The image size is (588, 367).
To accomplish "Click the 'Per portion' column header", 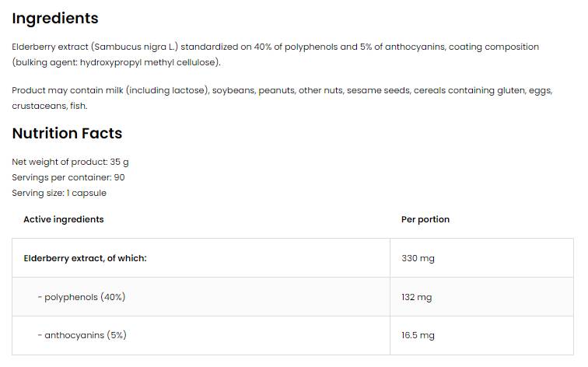I will point(425,219).
